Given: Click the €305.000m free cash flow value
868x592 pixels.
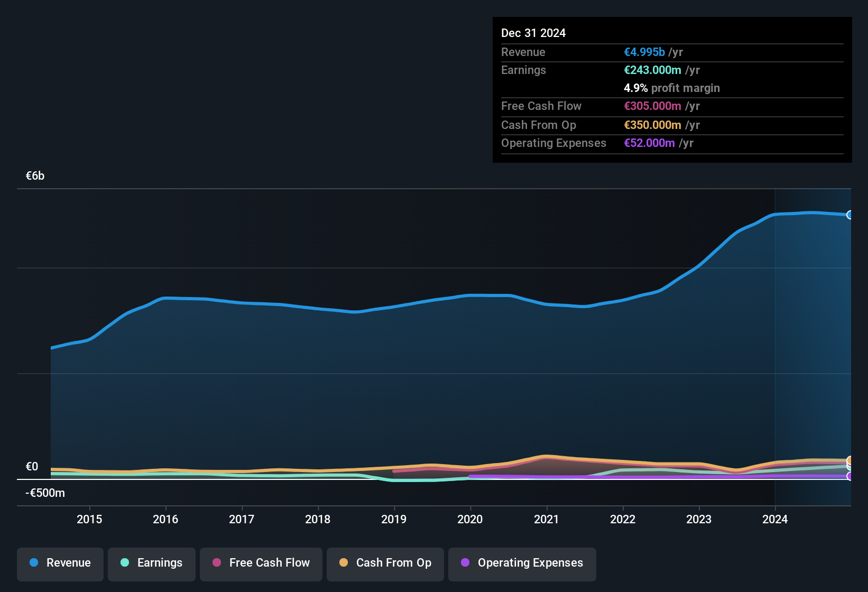Looking at the screenshot, I should point(652,106).
